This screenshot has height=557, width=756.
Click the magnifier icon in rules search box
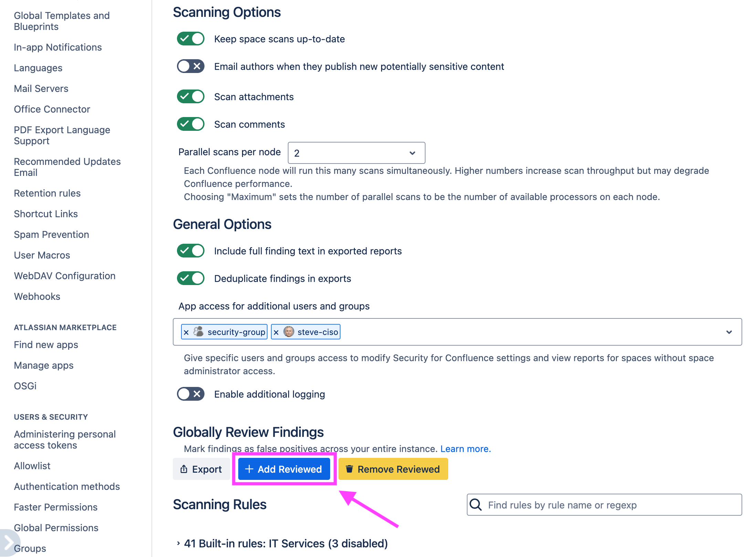(x=475, y=505)
